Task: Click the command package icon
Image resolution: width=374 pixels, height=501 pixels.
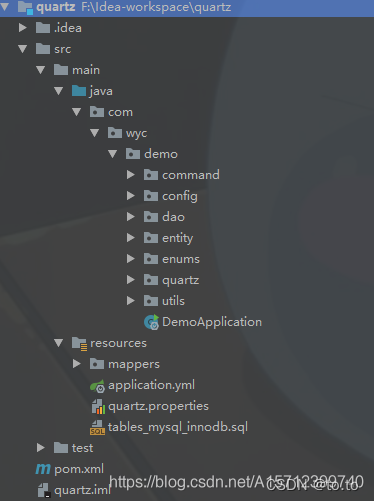Action: [151, 175]
